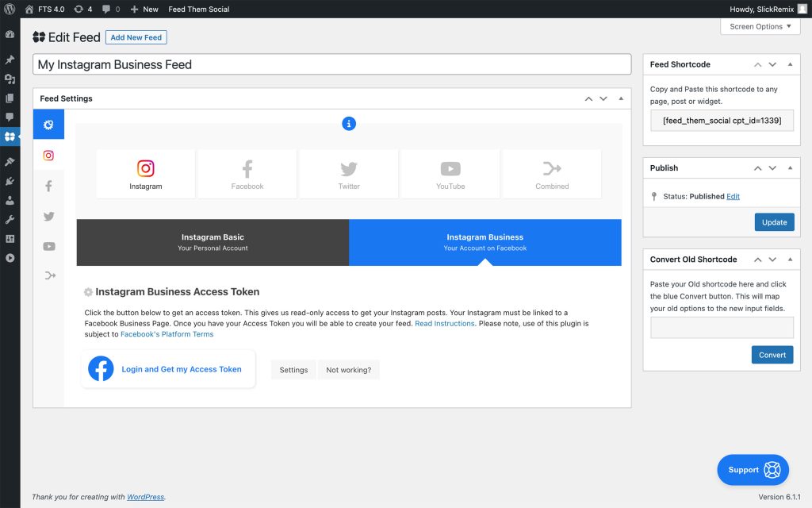812x508 pixels.
Task: Open the Facebook options side tab
Action: 48,186
